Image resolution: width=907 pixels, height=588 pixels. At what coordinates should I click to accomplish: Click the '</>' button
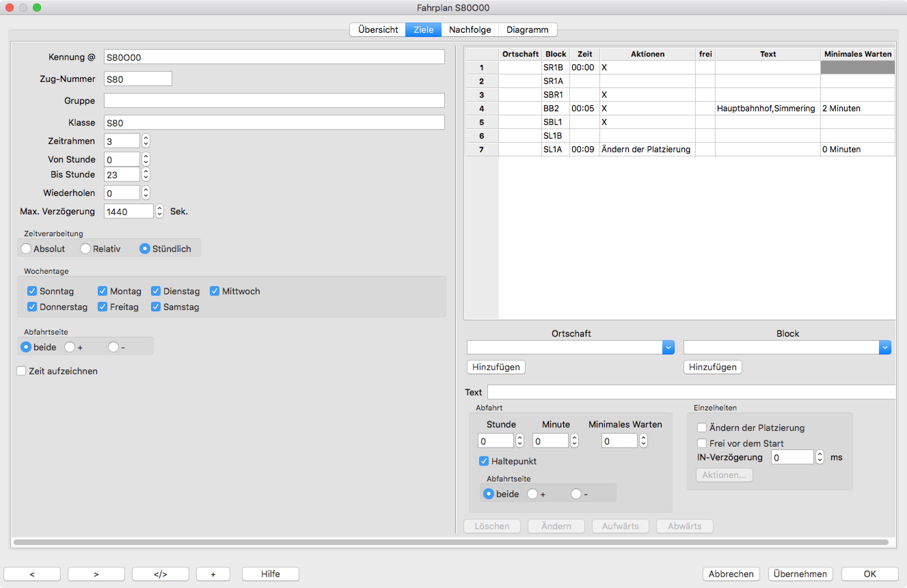tap(160, 574)
